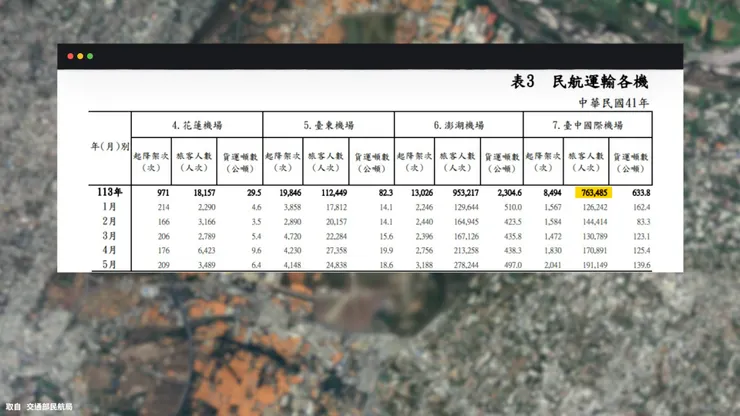Viewport: 740px width, 416px height.
Task: Select the 3月 row label
Action: pos(109,236)
